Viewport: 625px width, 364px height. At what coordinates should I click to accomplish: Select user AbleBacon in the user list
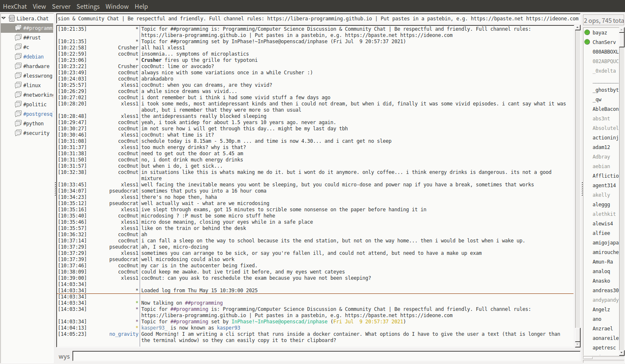(605, 109)
